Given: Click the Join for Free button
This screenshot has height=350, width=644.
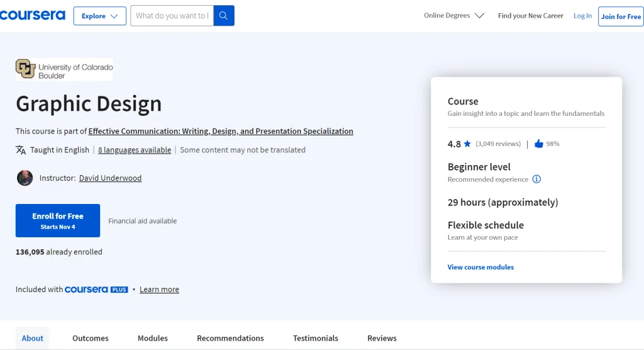Looking at the screenshot, I should click(x=621, y=16).
